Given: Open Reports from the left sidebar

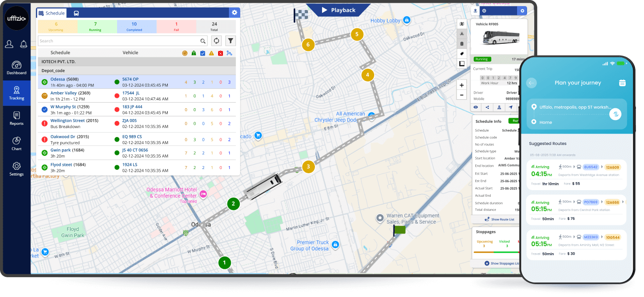Looking at the screenshot, I should 16,118.
